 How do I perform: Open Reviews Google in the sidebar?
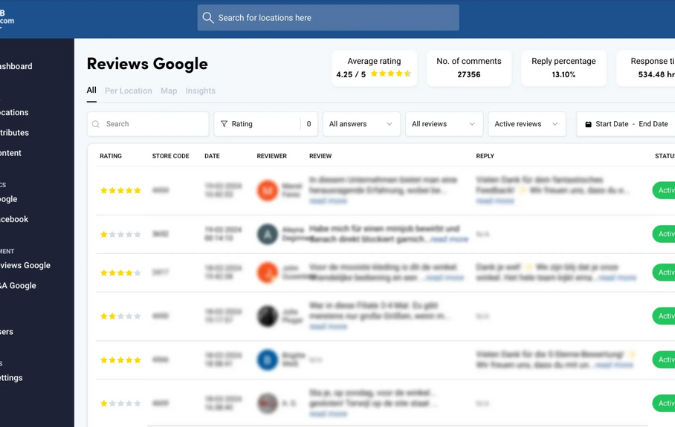pos(25,265)
